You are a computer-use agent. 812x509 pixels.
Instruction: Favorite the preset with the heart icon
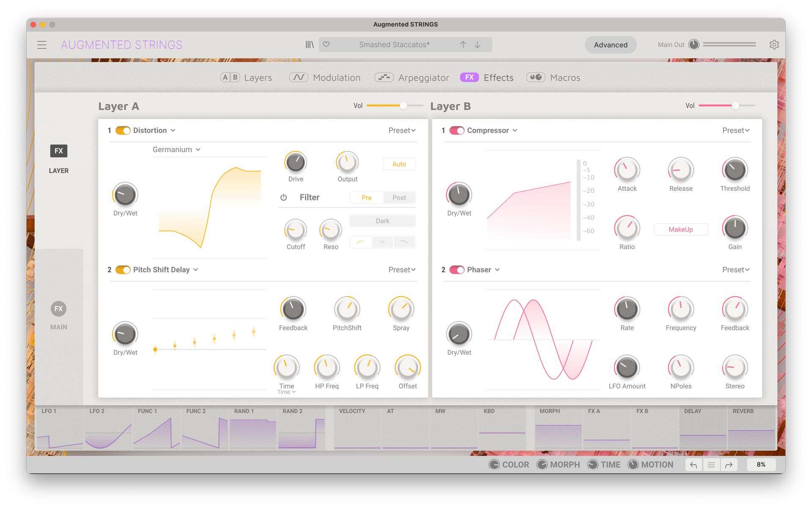[x=326, y=44]
